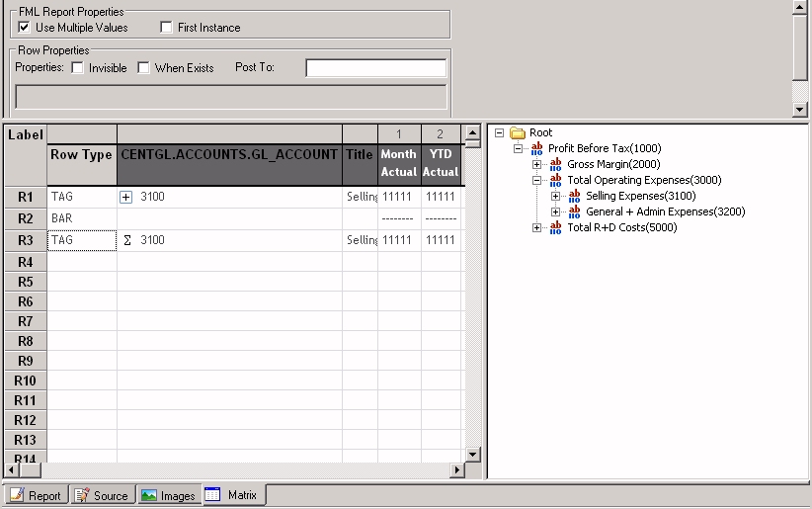Click the Total R+D Costs account icon

tap(556, 227)
